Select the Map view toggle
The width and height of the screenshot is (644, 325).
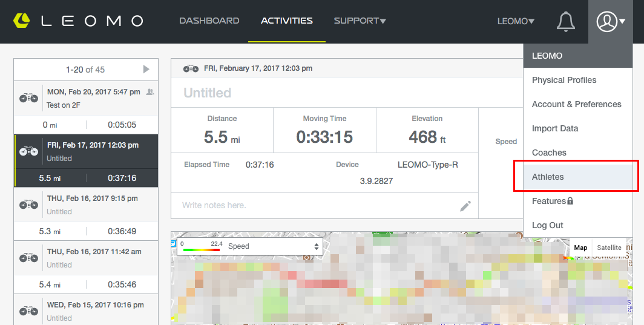pos(580,248)
